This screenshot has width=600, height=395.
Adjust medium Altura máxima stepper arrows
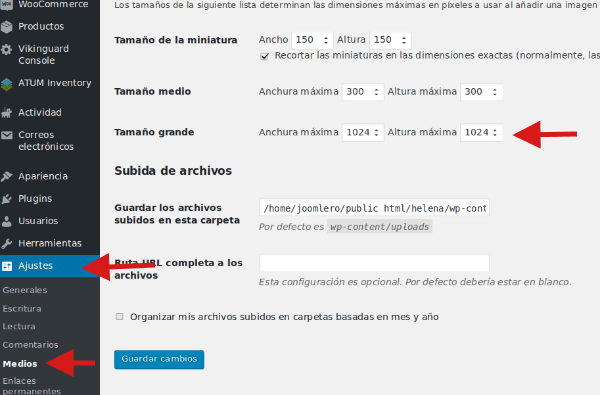point(495,92)
